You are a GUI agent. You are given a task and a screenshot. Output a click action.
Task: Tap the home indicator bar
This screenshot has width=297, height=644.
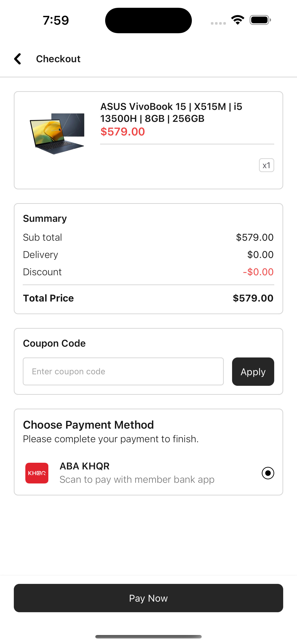click(148, 636)
